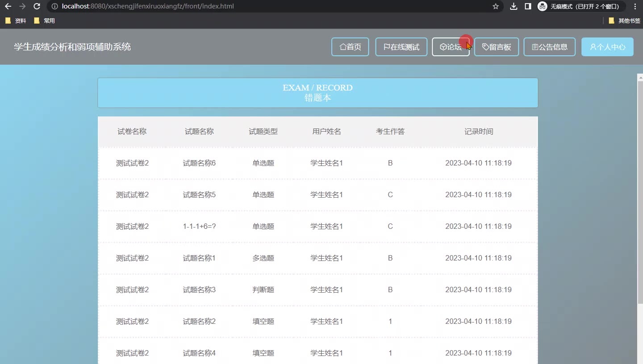Click the 试题名称 column header

click(199, 132)
